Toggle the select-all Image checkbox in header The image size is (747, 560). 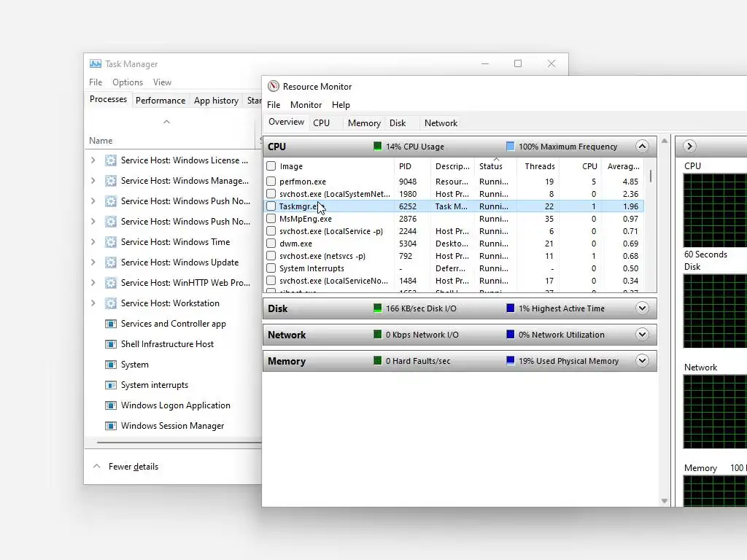pos(271,166)
